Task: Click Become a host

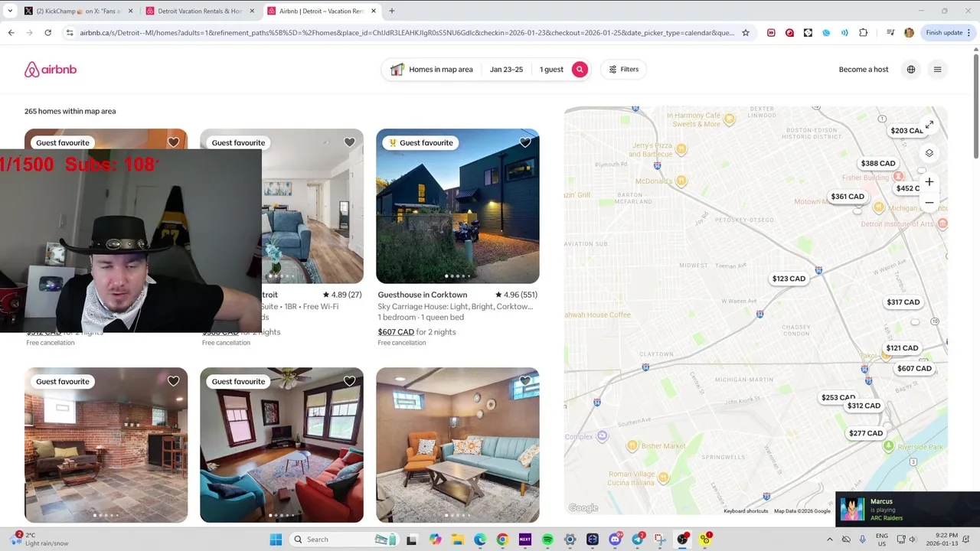Action: [x=864, y=70]
